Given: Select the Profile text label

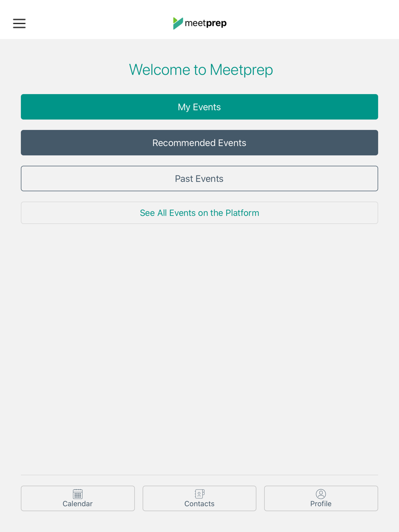Looking at the screenshot, I should 321,504.
